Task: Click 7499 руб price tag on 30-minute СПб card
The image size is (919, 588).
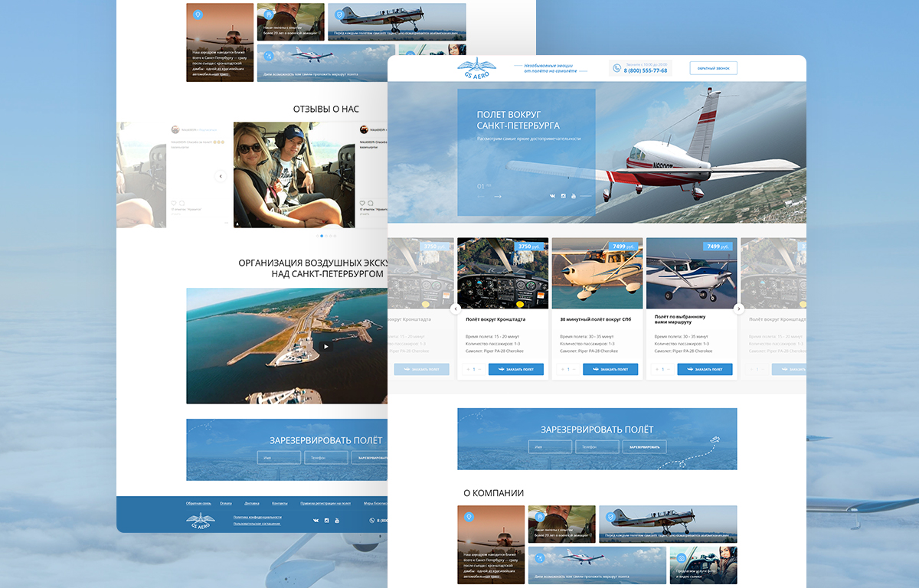Action: (x=624, y=247)
